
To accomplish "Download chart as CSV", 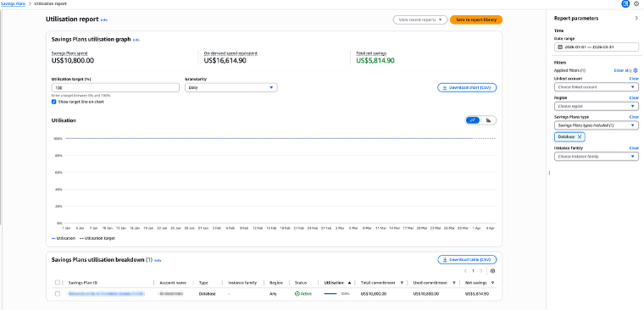I will [467, 87].
